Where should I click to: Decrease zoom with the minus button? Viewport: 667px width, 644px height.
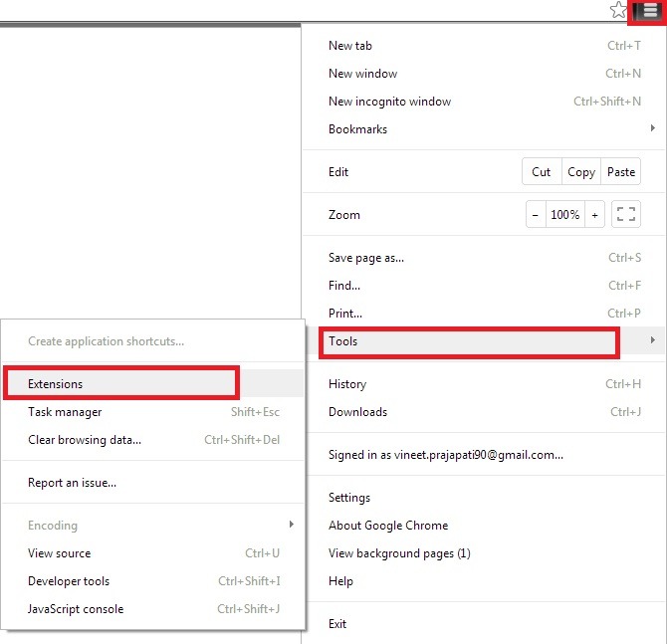(x=536, y=215)
